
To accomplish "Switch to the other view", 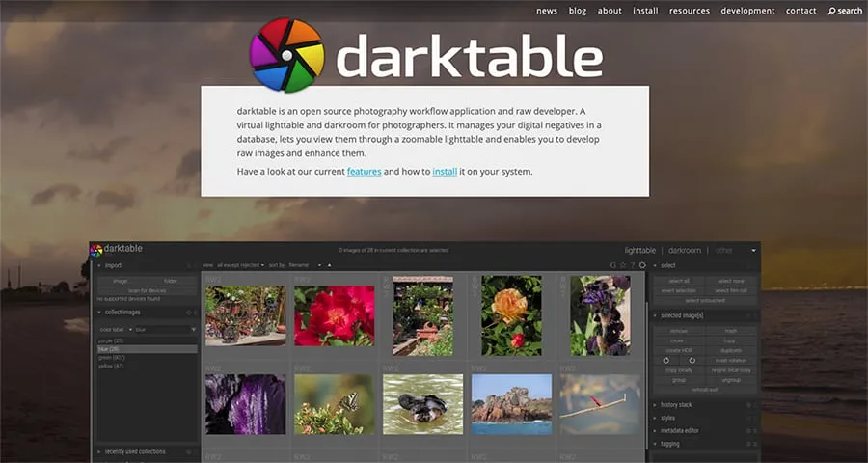I will click(723, 251).
